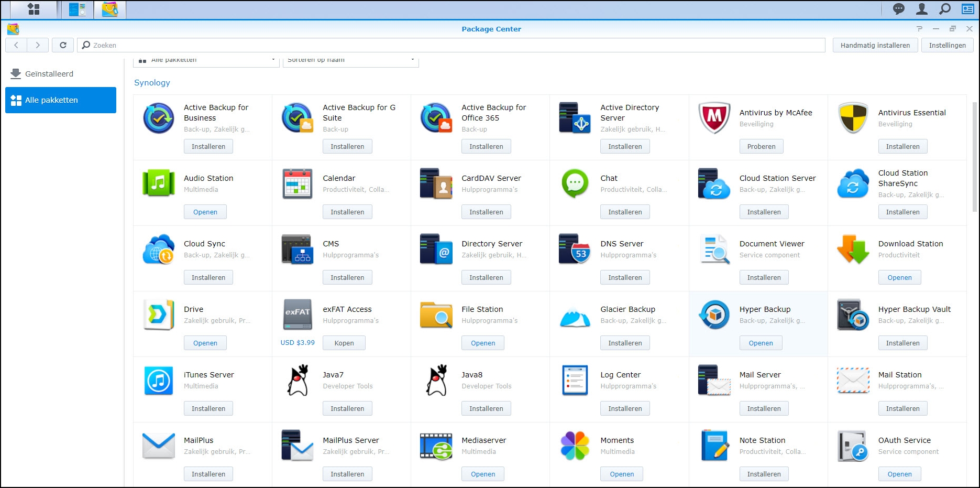
Task: Click the File Station folder icon
Action: coord(436,315)
